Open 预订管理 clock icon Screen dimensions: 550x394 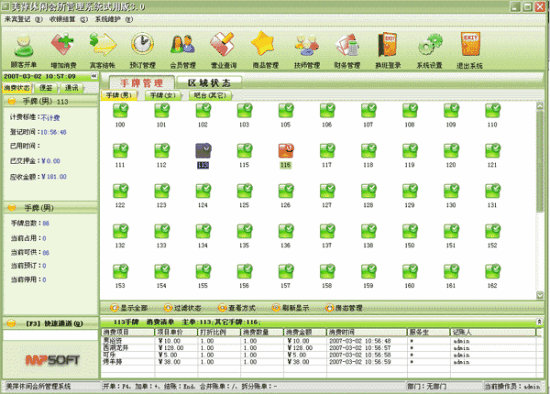142,50
